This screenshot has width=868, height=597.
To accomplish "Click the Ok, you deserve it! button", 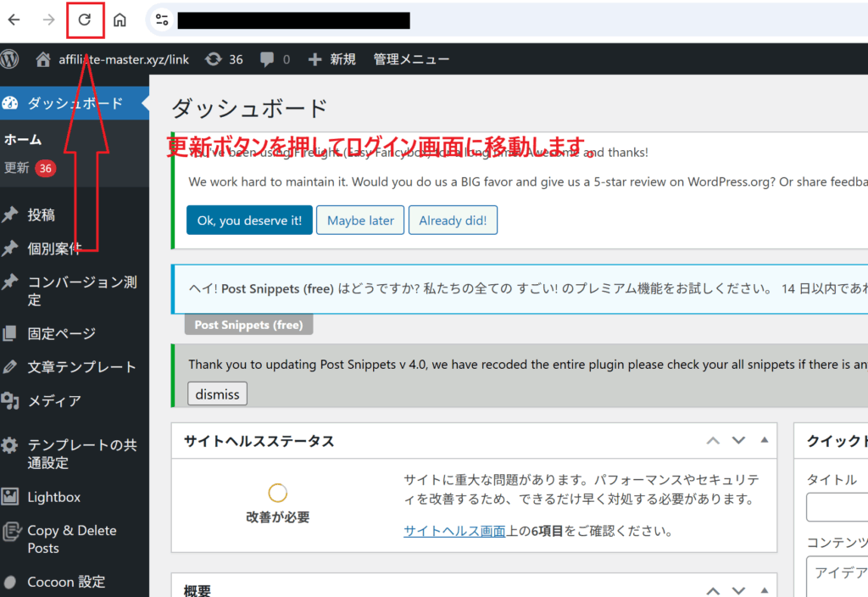I will (250, 220).
